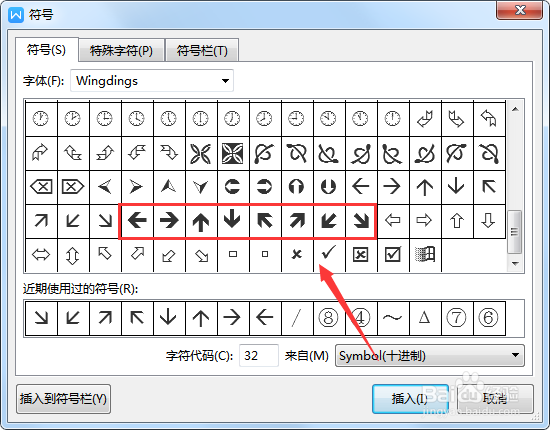Select the 符号(S) tab
The height and width of the screenshot is (430, 550).
coord(47,50)
